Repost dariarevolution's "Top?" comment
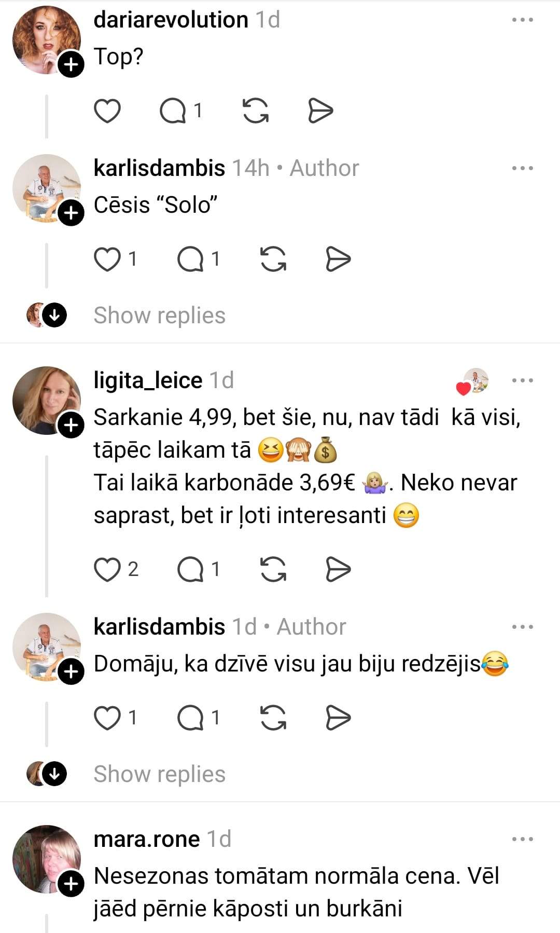 click(x=256, y=111)
